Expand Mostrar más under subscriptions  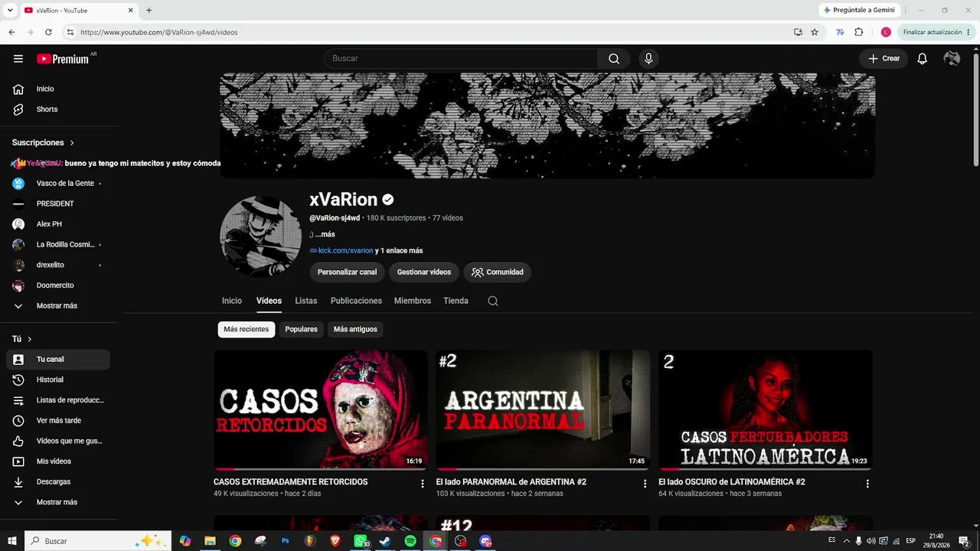coord(58,305)
